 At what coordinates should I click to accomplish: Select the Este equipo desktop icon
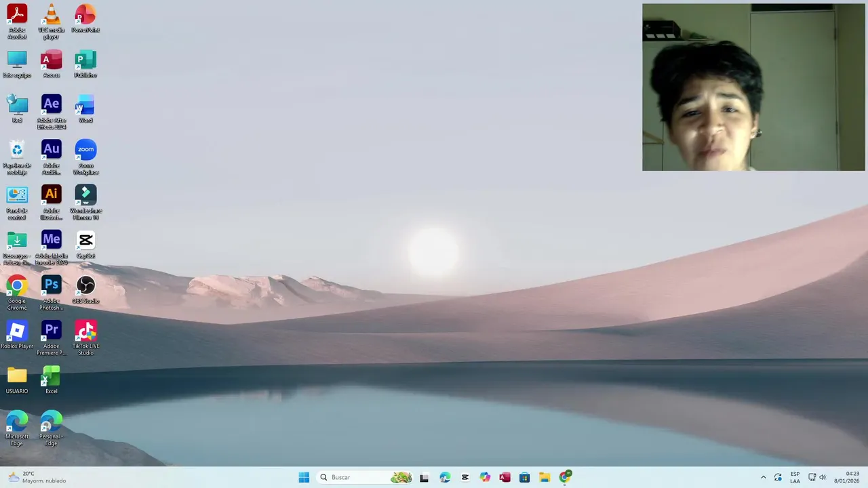point(17,64)
